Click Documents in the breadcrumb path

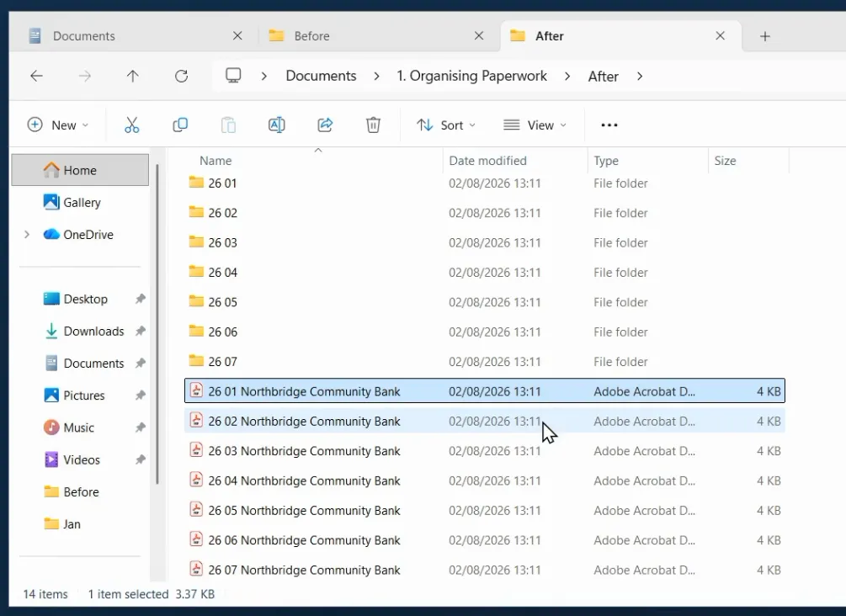321,76
